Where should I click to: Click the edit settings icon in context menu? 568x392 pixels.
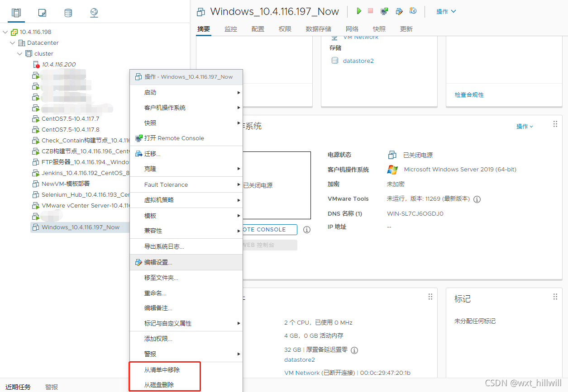click(x=138, y=262)
